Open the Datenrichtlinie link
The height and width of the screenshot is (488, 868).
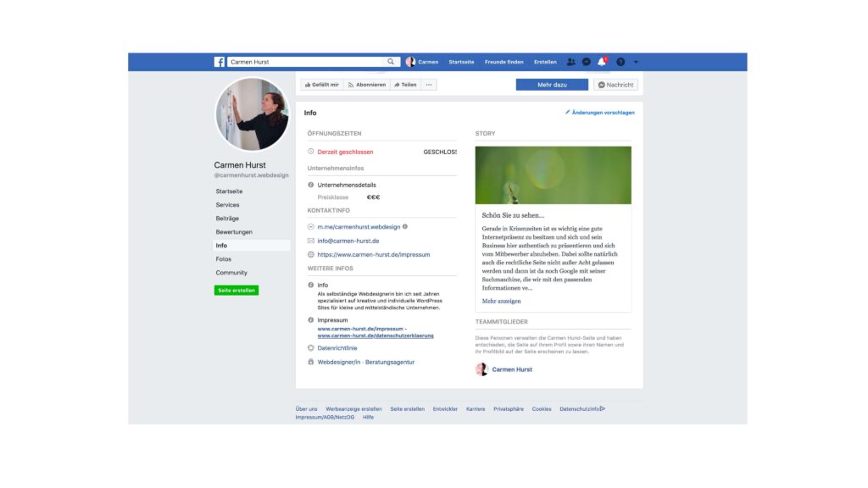click(337, 348)
